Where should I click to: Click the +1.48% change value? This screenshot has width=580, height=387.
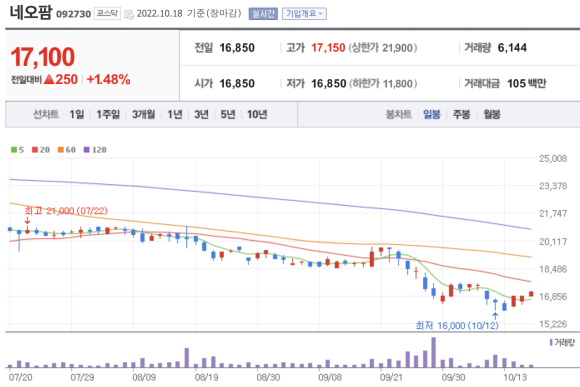pos(108,79)
